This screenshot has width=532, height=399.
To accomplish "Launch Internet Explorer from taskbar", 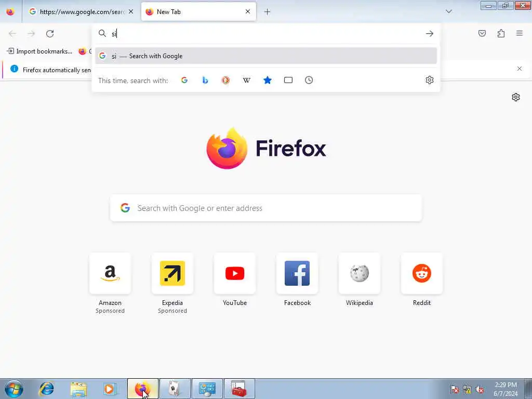I will 46,389.
